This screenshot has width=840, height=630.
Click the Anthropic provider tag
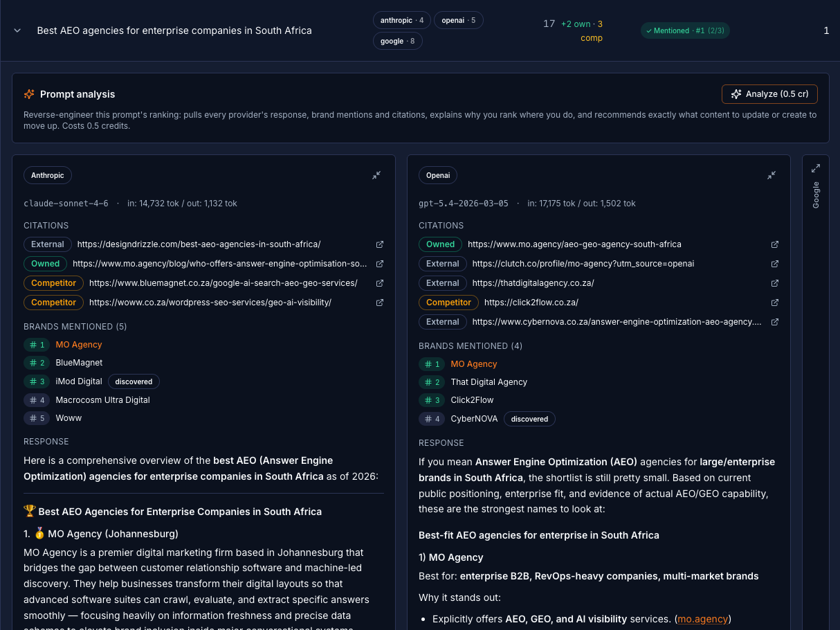[48, 175]
